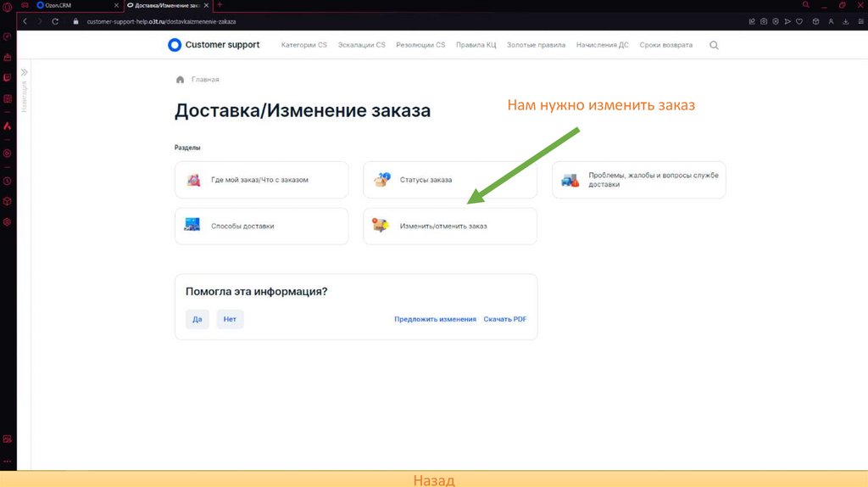The height and width of the screenshot is (487, 868).
Task: Open Проблемы, жалобы и вопросы службе доставки
Action: point(639,180)
